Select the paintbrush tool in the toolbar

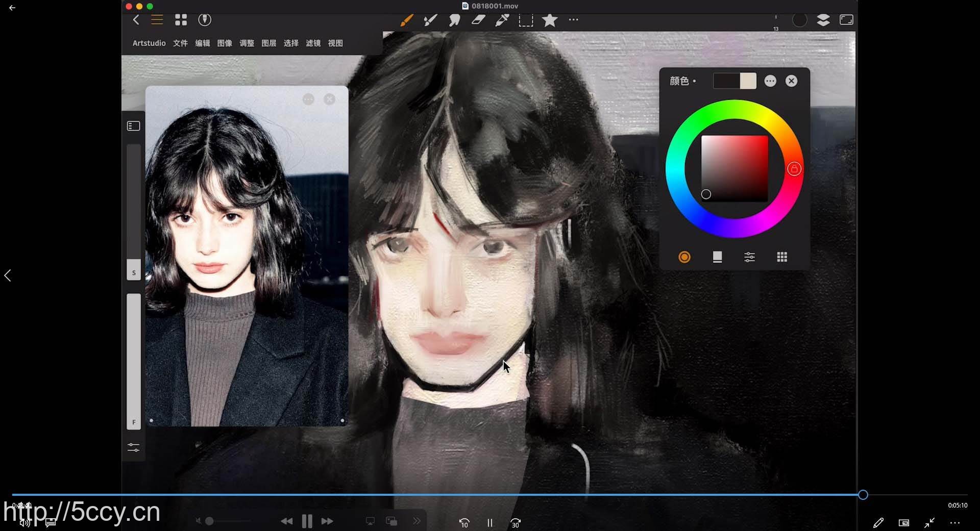[406, 20]
